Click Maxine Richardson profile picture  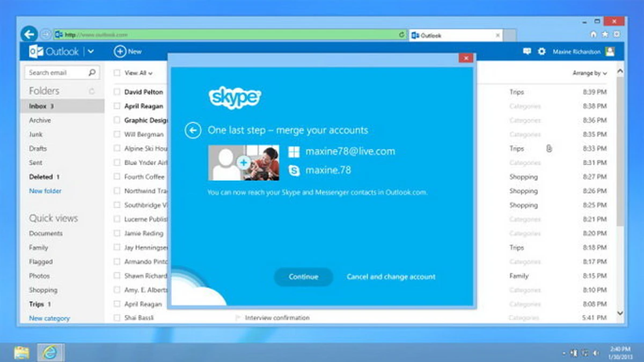click(610, 51)
